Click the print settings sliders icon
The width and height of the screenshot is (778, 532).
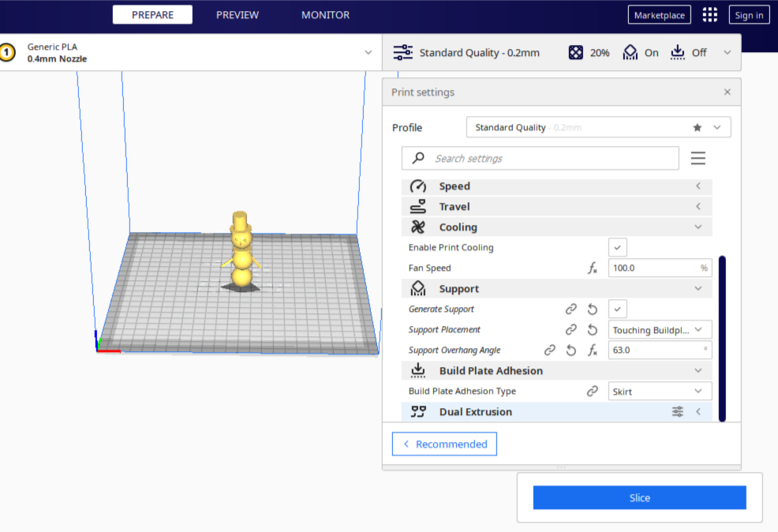pos(403,52)
